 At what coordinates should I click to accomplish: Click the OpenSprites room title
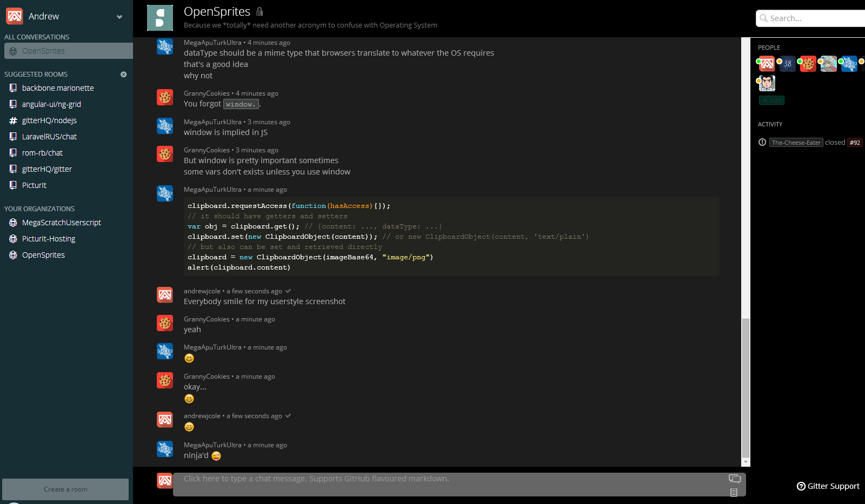pyautogui.click(x=217, y=11)
